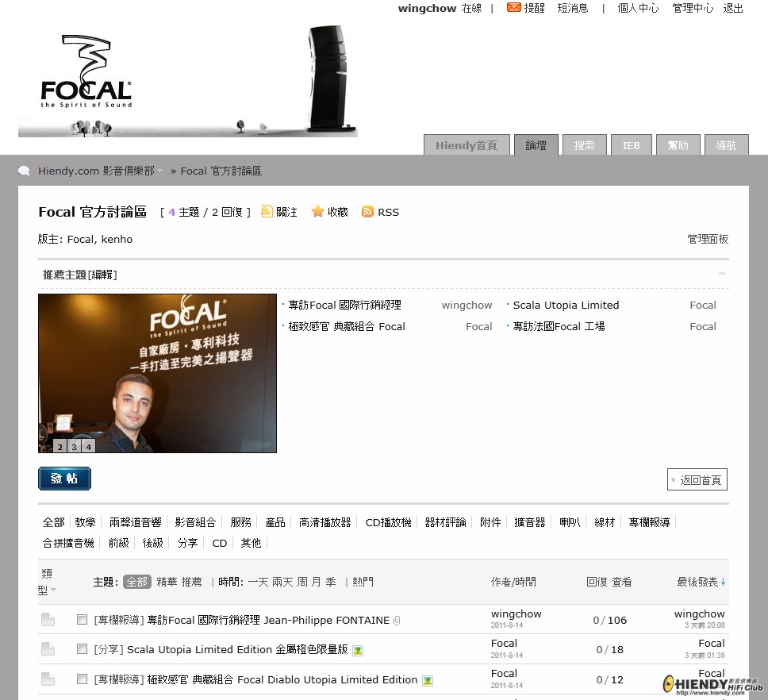The image size is (768, 700).
Task: Open the Hiendy首頁 navigation tab
Action: (466, 145)
